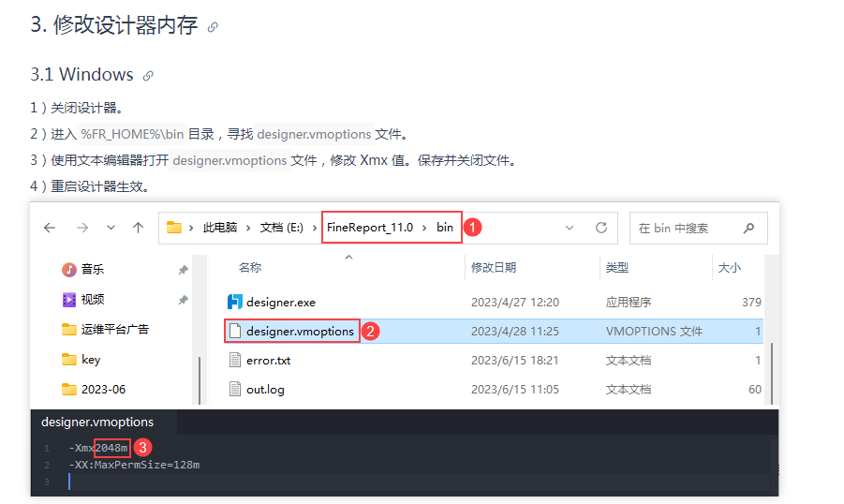Refresh the bin folder view
Image resolution: width=844 pixels, height=504 pixels.
[601, 228]
